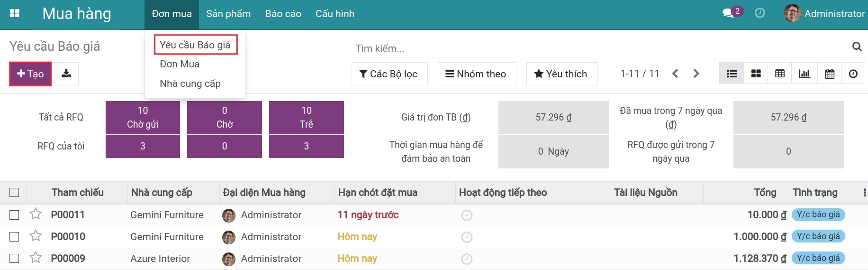The width and height of the screenshot is (868, 270).
Task: Click the Y/c báo giá badge for P00011
Action: pos(818,214)
